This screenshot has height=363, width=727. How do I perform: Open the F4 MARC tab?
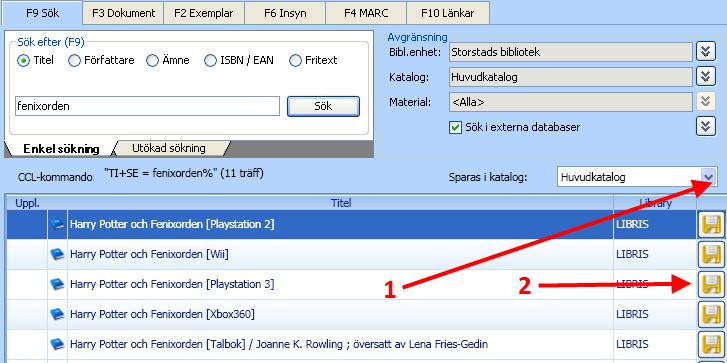[x=366, y=13]
